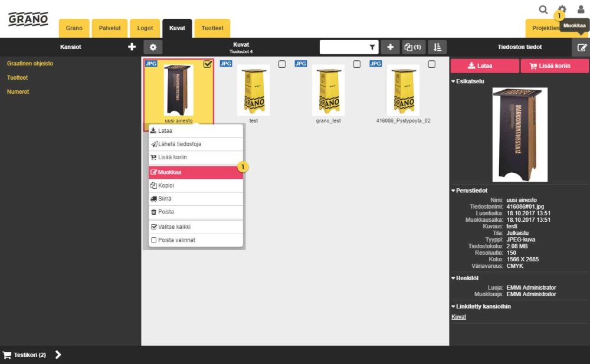The width and height of the screenshot is (590, 364).
Task: Open the Kuvat linked folder link
Action: 458,317
